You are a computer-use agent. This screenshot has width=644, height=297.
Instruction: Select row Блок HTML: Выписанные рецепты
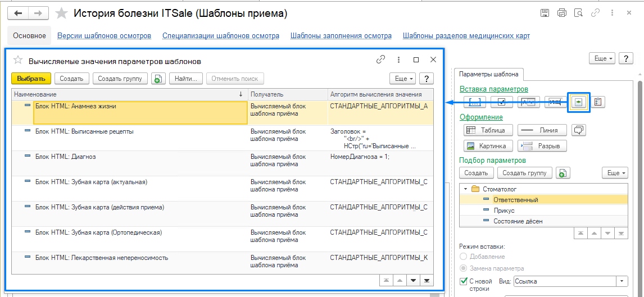tap(222, 138)
